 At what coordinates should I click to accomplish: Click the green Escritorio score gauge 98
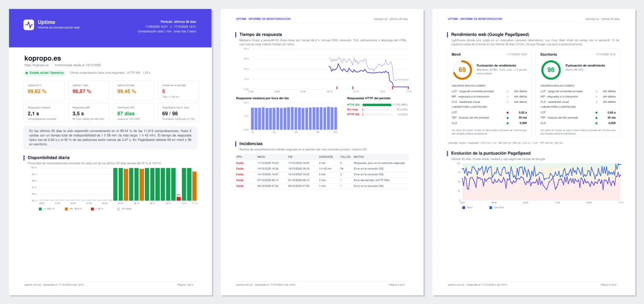click(551, 70)
